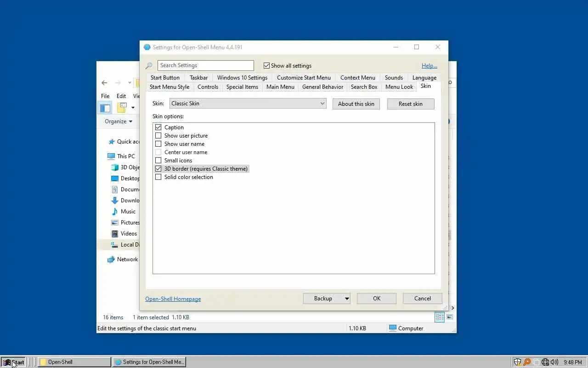The image size is (588, 368).
Task: Uncheck 3D border (requires Classic theme)
Action: point(158,169)
